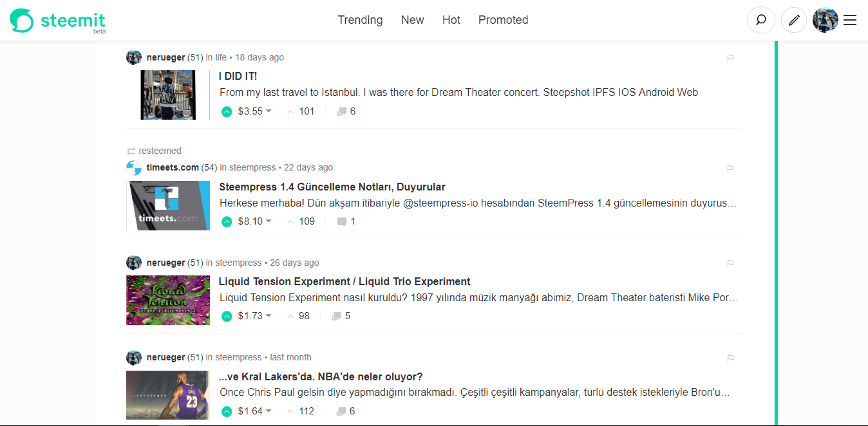Image resolution: width=868 pixels, height=426 pixels.
Task: Open timeets.com author avatar
Action: (x=134, y=168)
